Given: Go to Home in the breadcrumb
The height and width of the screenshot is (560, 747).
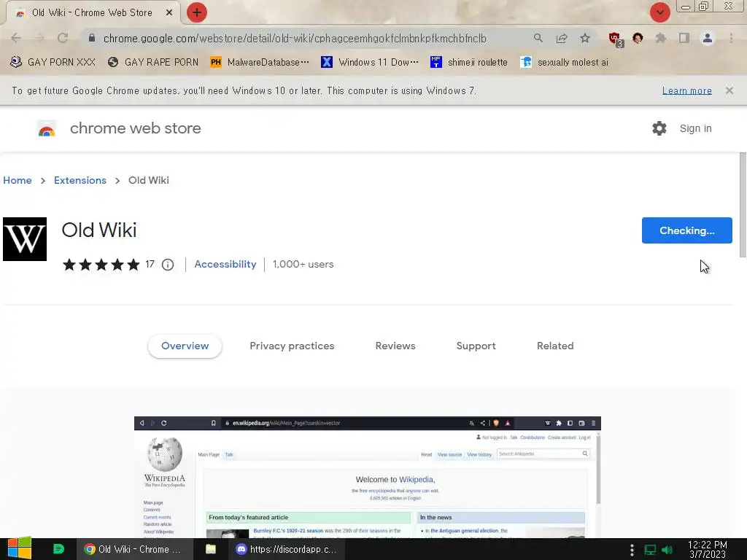Looking at the screenshot, I should point(18,181).
